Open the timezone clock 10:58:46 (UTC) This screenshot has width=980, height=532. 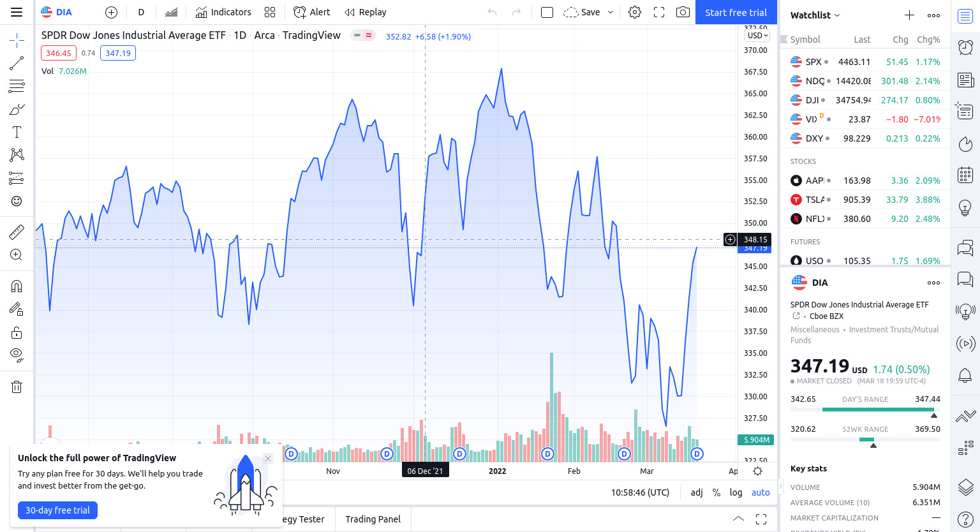pyautogui.click(x=640, y=492)
